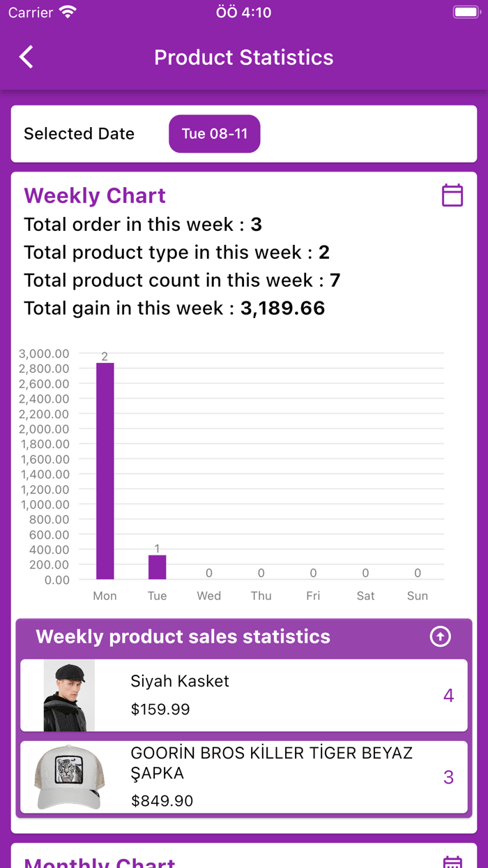Tap the Siyah Kasket product image
The width and height of the screenshot is (488, 868).
(x=69, y=696)
